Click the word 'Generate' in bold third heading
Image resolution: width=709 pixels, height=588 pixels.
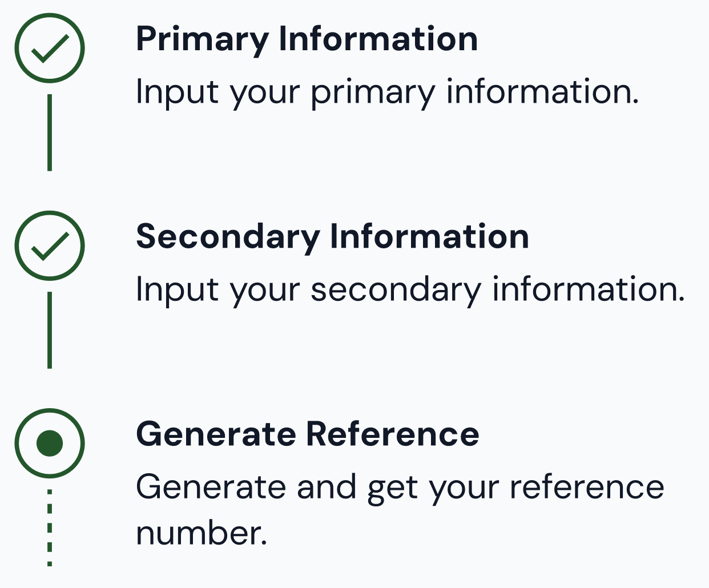[x=216, y=434]
